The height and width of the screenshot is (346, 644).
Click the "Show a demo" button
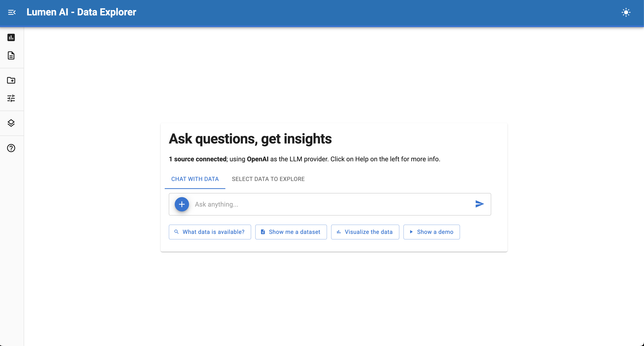click(431, 232)
